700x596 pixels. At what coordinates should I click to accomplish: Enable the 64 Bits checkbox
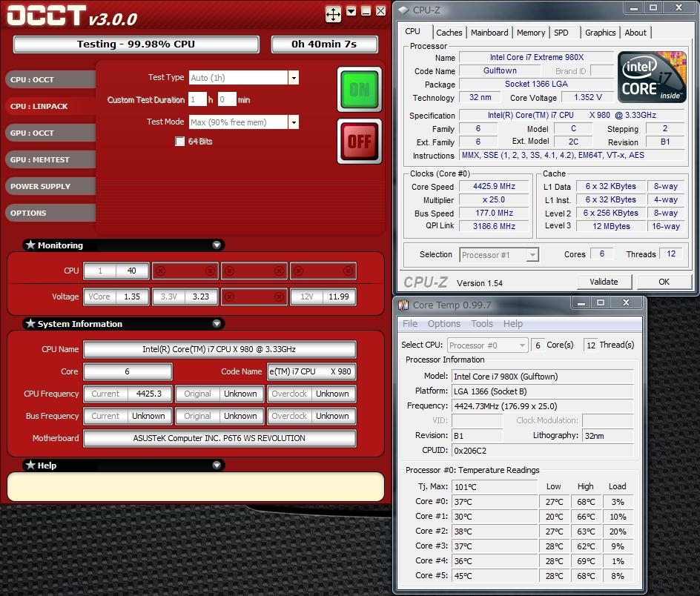coord(179,142)
